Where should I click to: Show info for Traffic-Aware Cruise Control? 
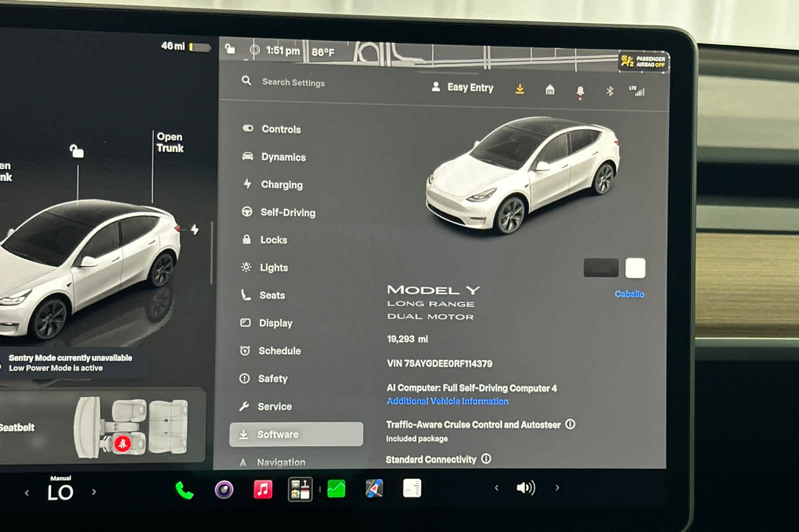coord(570,424)
